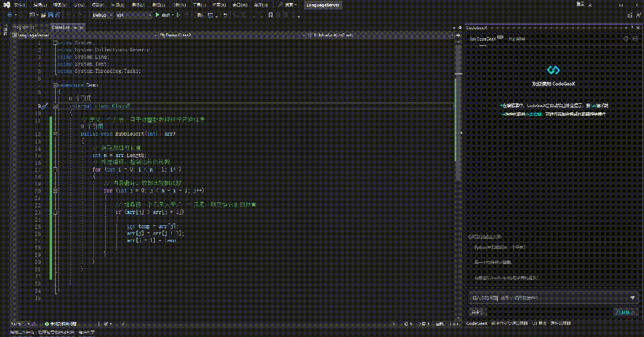Screen dimensions: 644x337
Task: Toggle the pin on the Class2.cs tab
Action: click(x=75, y=27)
